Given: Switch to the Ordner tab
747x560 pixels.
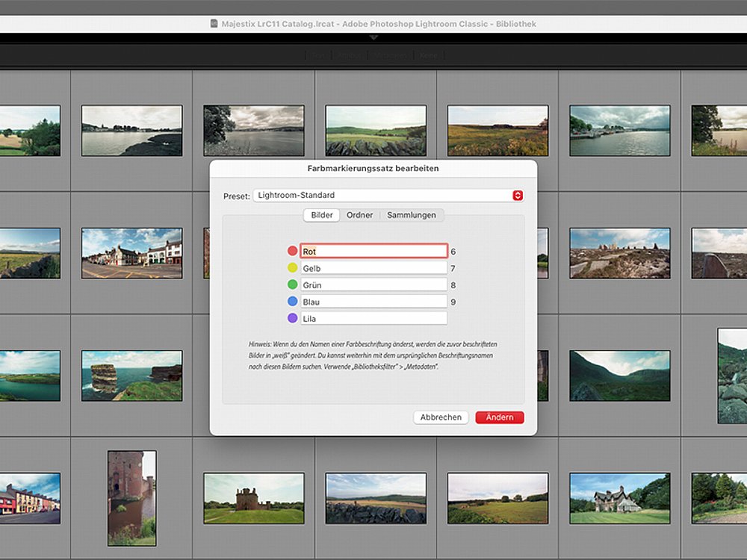Looking at the screenshot, I should tap(359, 215).
